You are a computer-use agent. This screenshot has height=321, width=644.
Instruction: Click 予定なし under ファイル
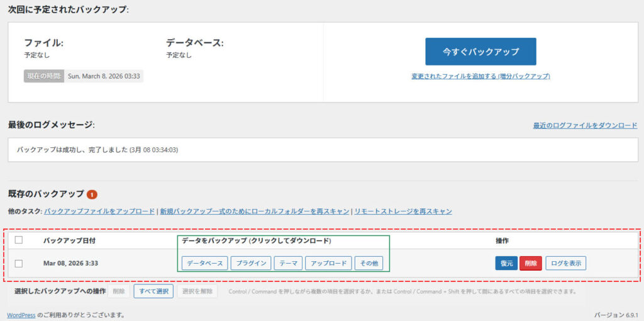click(37, 55)
